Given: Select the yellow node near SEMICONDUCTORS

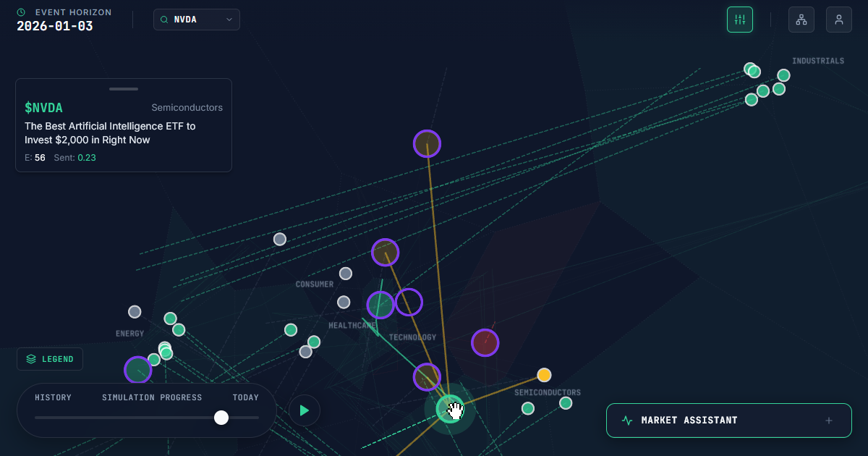Looking at the screenshot, I should tap(544, 375).
